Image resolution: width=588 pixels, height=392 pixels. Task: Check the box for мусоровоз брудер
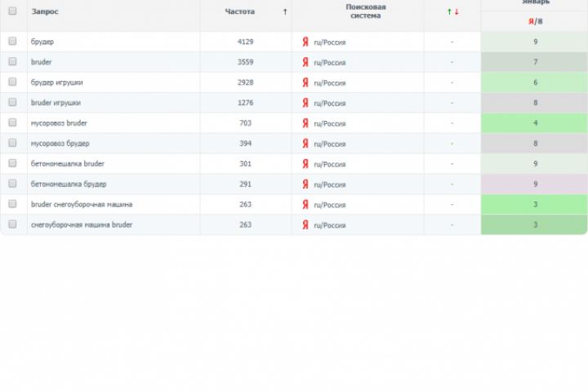12,143
